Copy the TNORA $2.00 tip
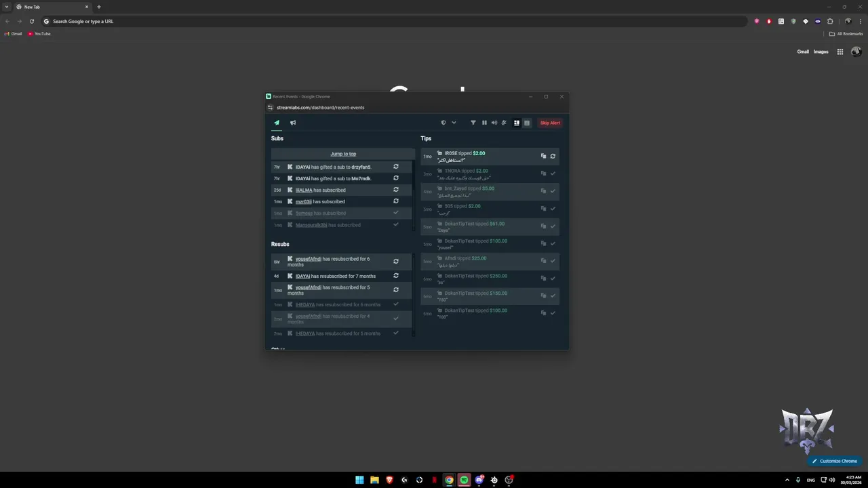Screen dimensions: 868x488 543,174
